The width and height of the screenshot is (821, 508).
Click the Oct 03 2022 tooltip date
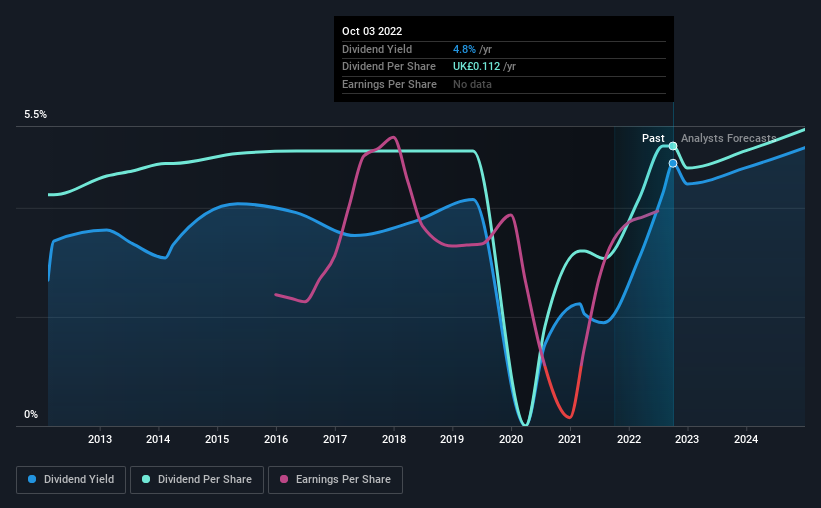[372, 31]
